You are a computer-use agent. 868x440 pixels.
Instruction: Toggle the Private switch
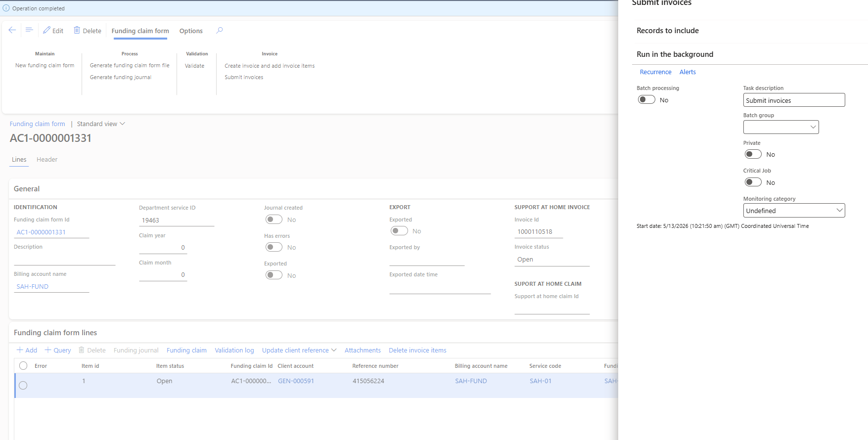click(753, 154)
